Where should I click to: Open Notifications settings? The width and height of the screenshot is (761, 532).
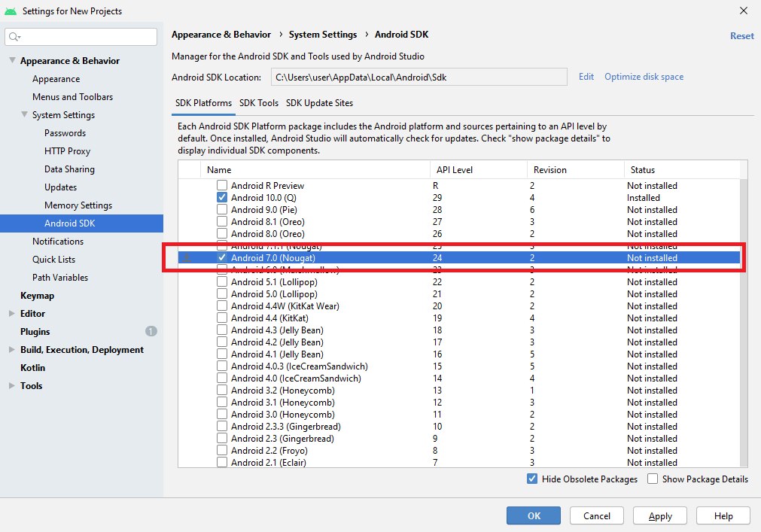pyautogui.click(x=58, y=241)
